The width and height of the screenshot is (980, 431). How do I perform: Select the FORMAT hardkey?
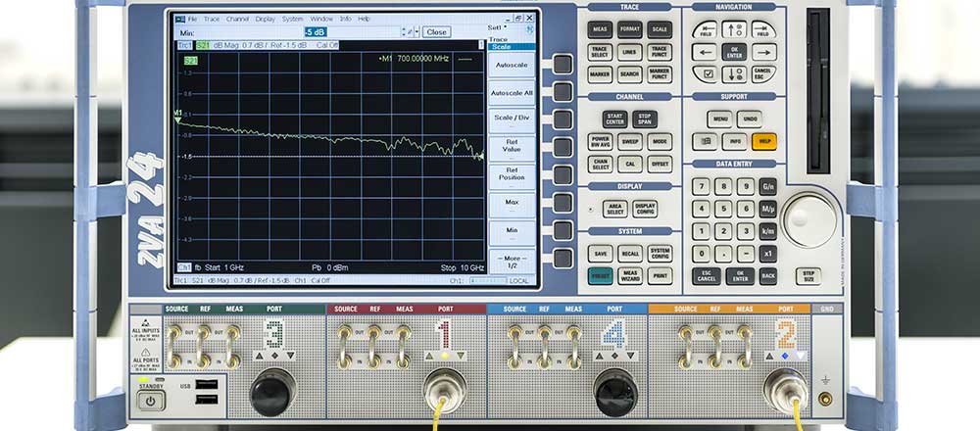click(x=629, y=29)
